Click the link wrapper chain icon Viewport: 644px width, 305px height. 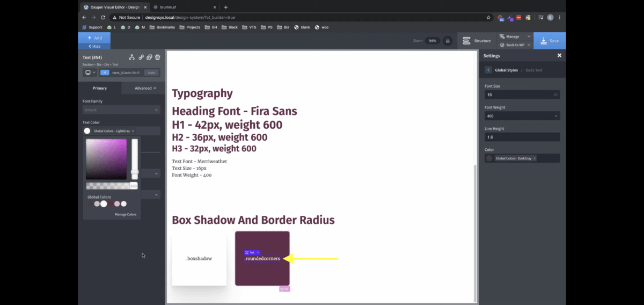pyautogui.click(x=141, y=57)
